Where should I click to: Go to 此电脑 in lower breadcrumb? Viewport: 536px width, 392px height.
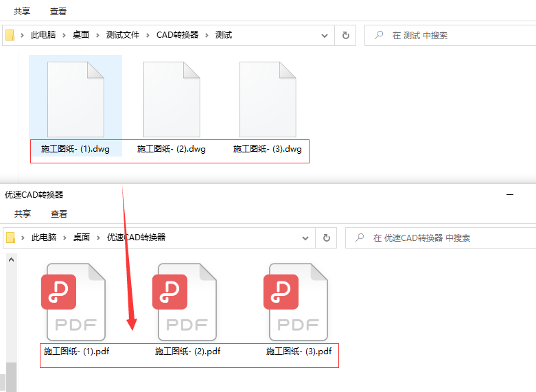click(x=44, y=238)
